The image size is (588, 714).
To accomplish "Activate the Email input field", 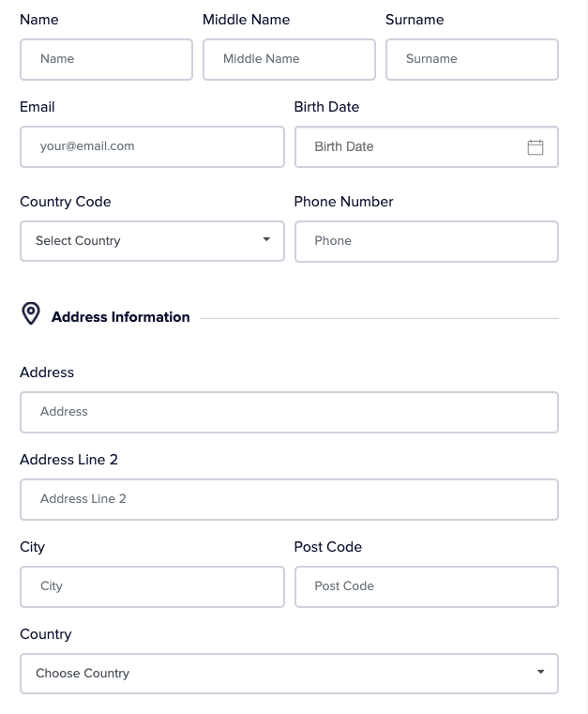I will point(153,147).
